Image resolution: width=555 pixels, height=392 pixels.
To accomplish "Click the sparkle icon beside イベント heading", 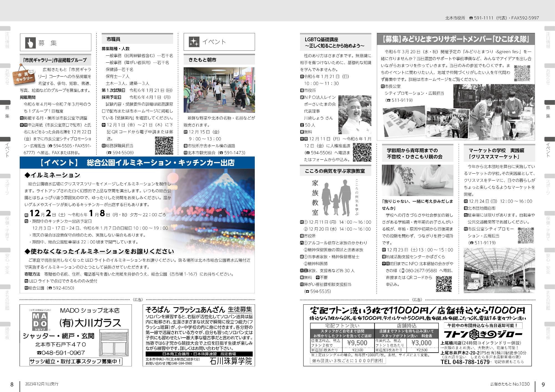I will click(x=194, y=42).
